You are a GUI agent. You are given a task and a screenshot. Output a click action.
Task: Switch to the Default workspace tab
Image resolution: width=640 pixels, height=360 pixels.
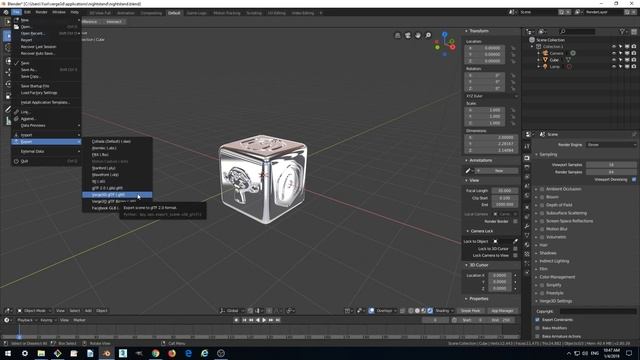tap(174, 13)
